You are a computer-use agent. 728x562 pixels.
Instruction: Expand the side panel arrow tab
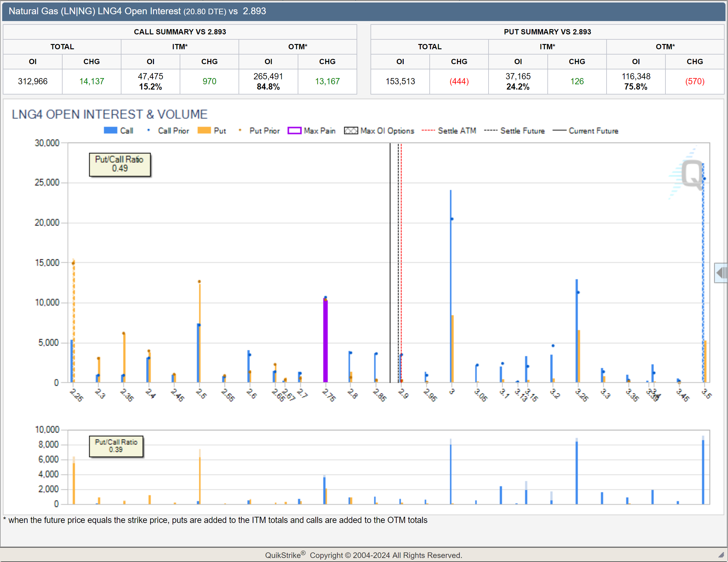pos(721,273)
